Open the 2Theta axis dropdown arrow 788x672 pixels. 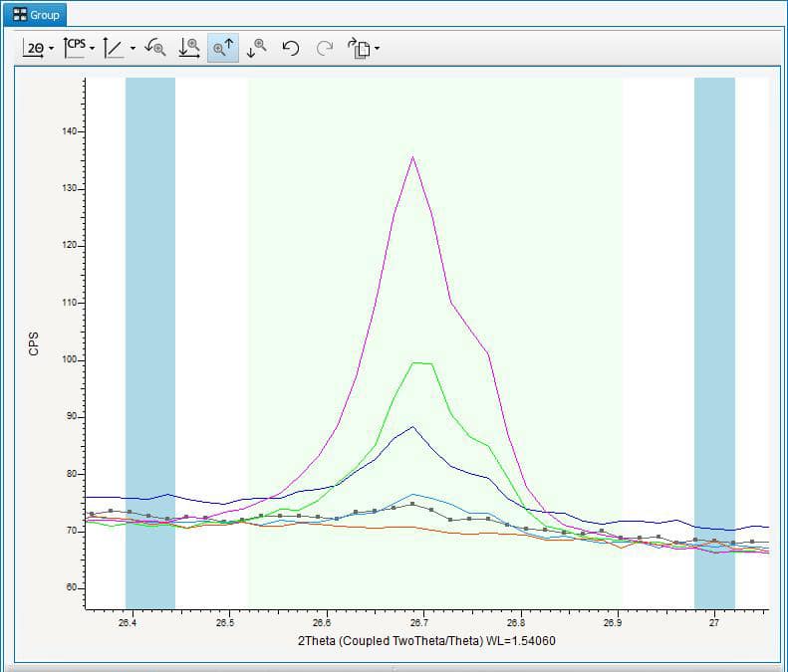(51, 49)
